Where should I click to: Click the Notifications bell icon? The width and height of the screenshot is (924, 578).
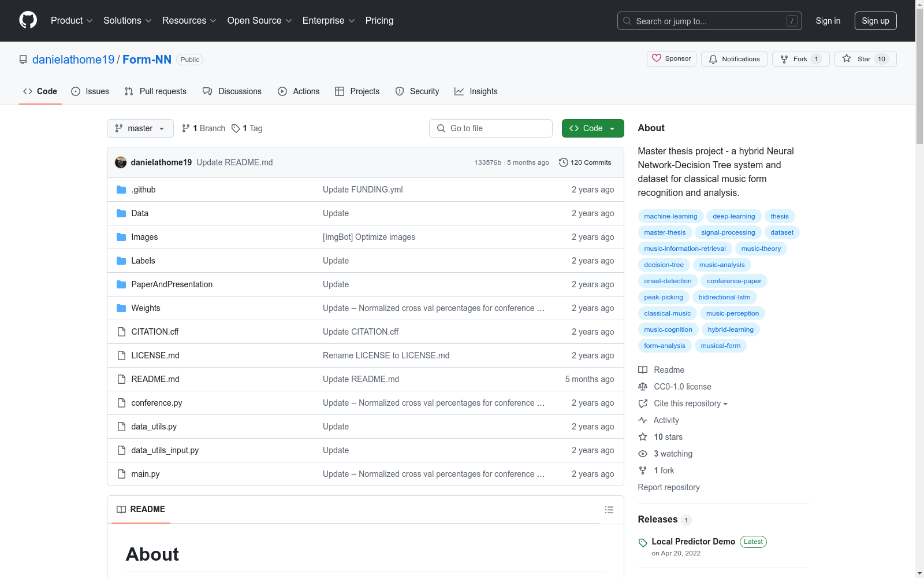713,59
